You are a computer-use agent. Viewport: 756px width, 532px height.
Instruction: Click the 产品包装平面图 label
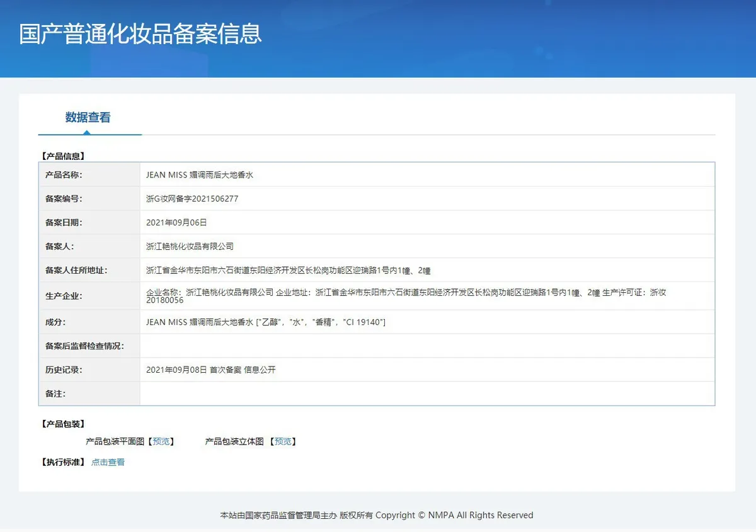coord(115,441)
